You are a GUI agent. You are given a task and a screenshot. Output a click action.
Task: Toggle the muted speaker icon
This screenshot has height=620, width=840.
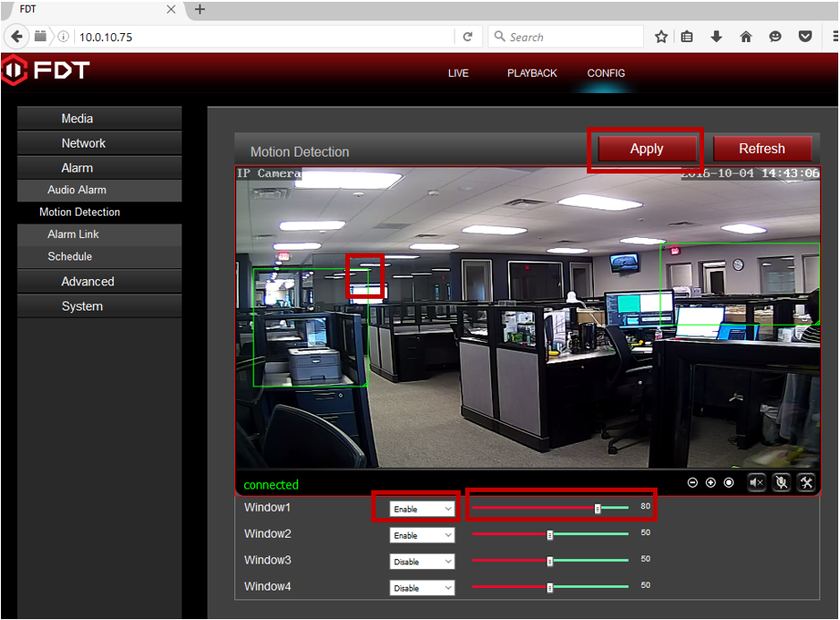pyautogui.click(x=757, y=483)
